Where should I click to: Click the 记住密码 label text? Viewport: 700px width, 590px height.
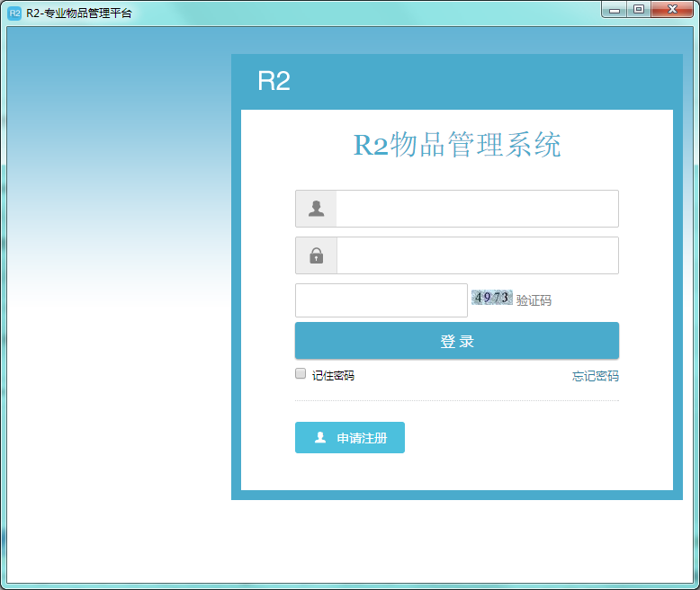(333, 376)
